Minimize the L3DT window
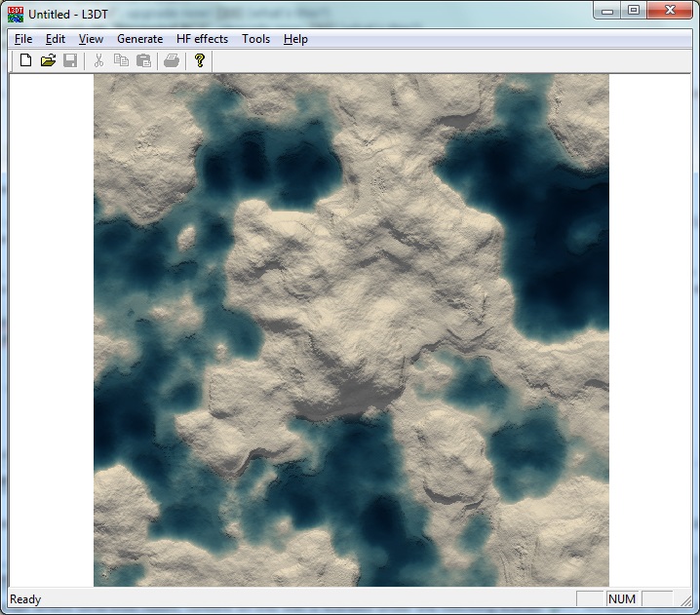The width and height of the screenshot is (700, 615). click(607, 11)
